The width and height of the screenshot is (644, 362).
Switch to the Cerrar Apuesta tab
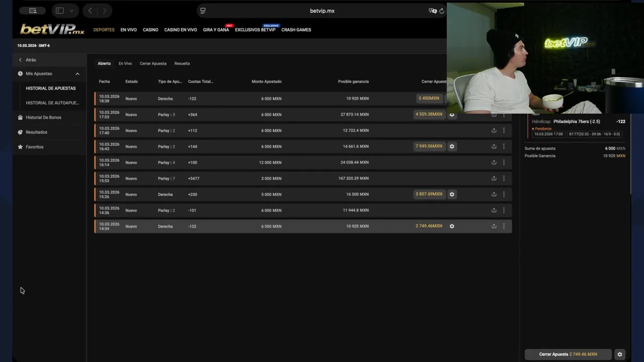[153, 63]
